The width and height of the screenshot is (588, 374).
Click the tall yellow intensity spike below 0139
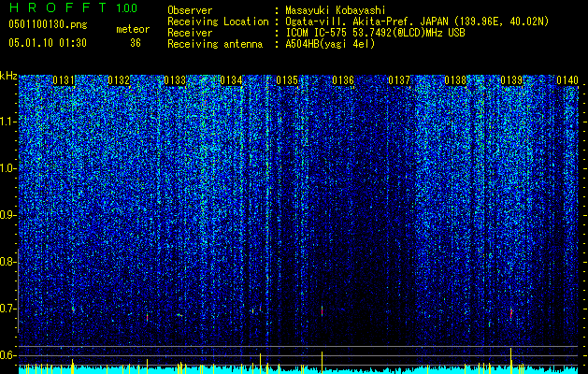[x=510, y=361]
